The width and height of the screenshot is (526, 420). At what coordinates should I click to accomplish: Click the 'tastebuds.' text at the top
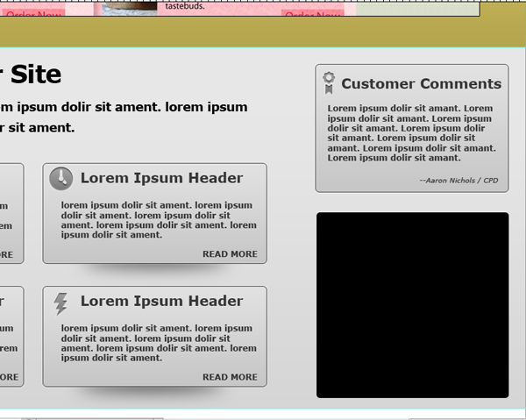point(184,6)
